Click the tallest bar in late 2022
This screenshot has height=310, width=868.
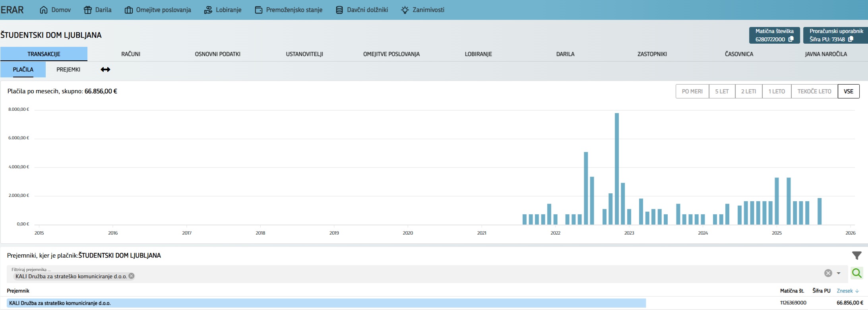point(617,169)
